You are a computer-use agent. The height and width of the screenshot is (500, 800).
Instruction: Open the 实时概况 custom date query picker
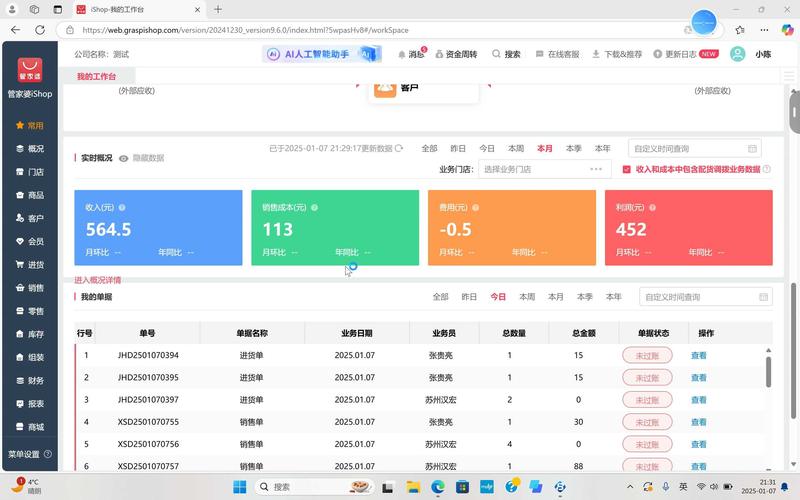coord(695,148)
